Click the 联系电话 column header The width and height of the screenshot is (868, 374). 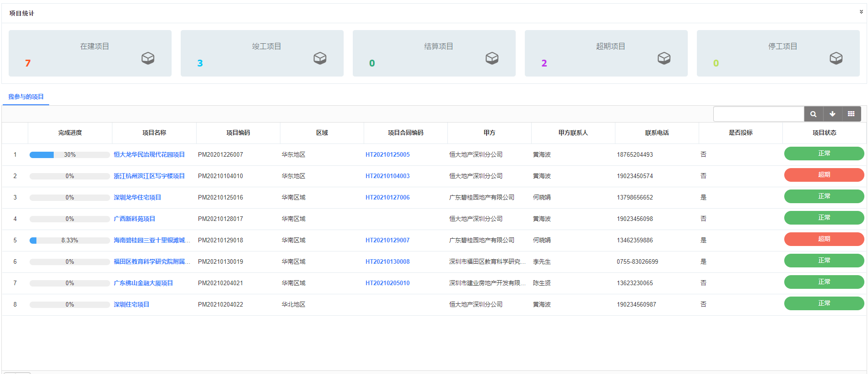[x=657, y=133]
